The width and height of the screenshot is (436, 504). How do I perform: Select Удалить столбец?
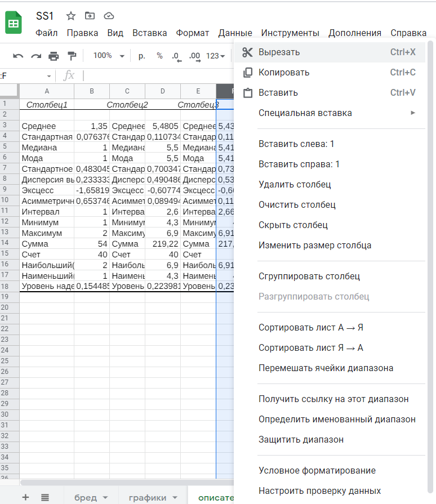[330, 184]
